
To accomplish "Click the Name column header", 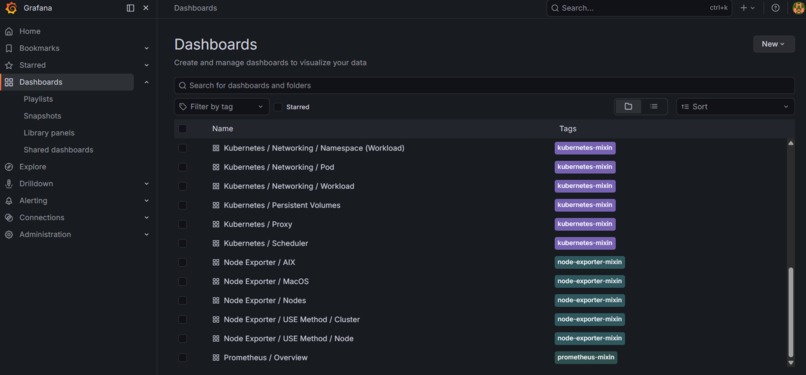I will click(x=223, y=129).
